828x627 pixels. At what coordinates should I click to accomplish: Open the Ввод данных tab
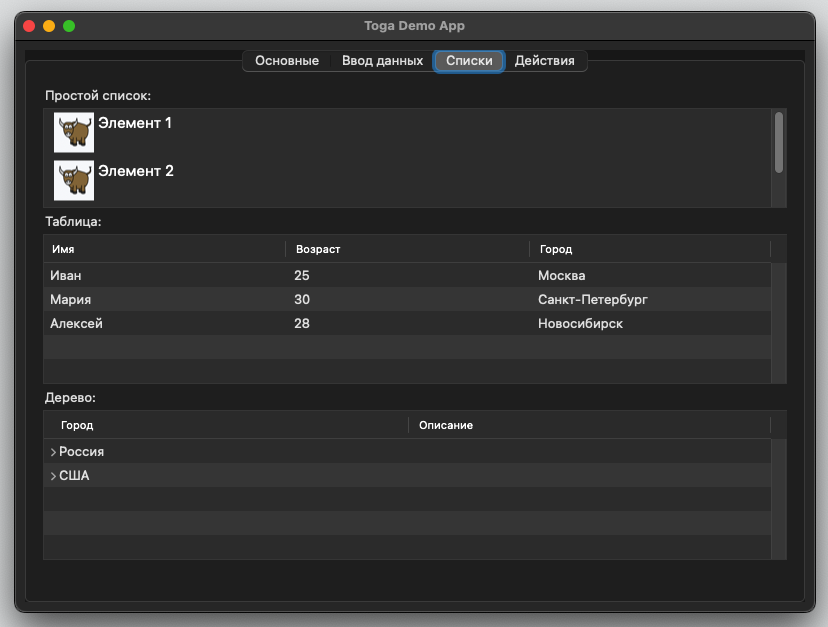[x=382, y=61]
